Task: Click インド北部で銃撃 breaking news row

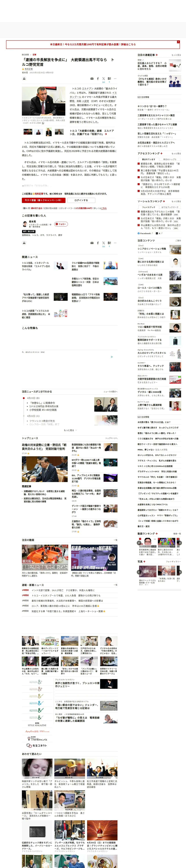Action: [x=63, y=590]
